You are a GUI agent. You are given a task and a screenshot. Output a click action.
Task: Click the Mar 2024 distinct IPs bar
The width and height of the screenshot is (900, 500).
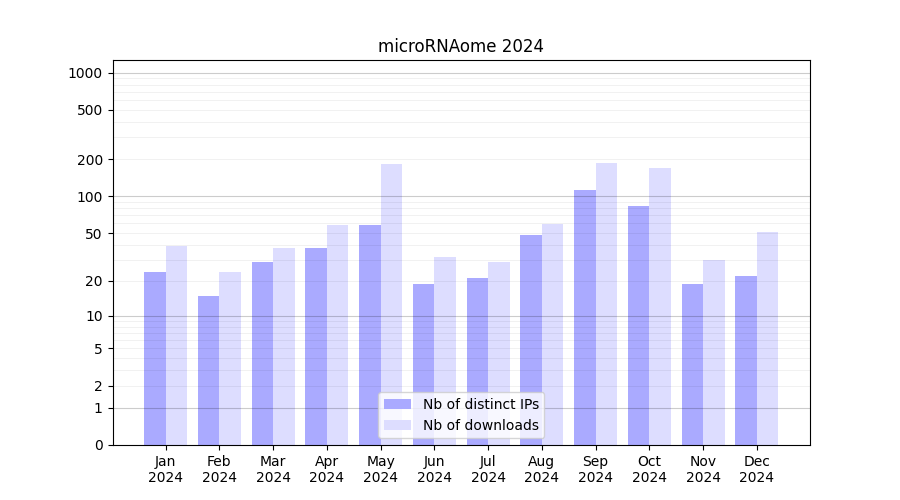click(x=262, y=353)
